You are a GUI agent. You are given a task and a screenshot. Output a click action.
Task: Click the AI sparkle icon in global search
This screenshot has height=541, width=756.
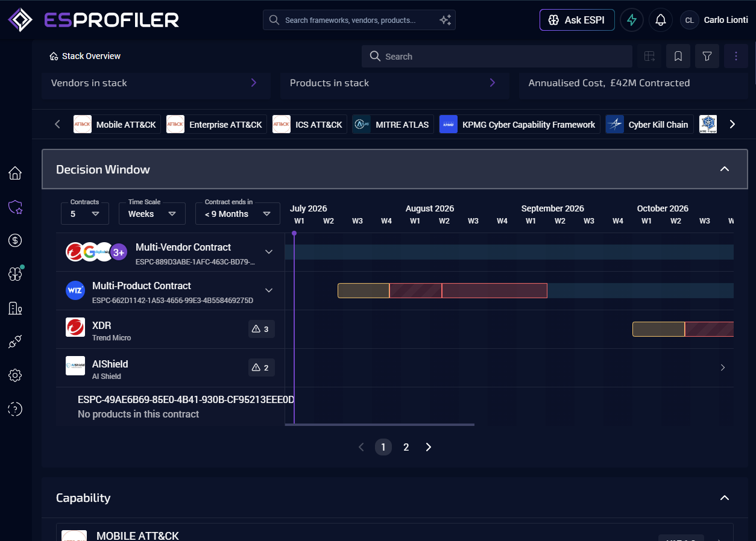pos(445,20)
